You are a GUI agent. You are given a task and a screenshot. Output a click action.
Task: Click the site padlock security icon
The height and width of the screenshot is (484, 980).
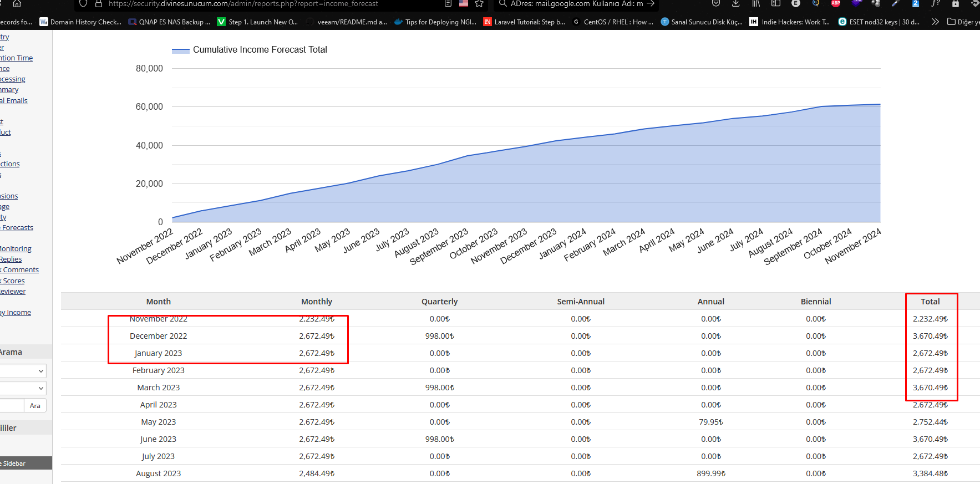click(x=99, y=4)
